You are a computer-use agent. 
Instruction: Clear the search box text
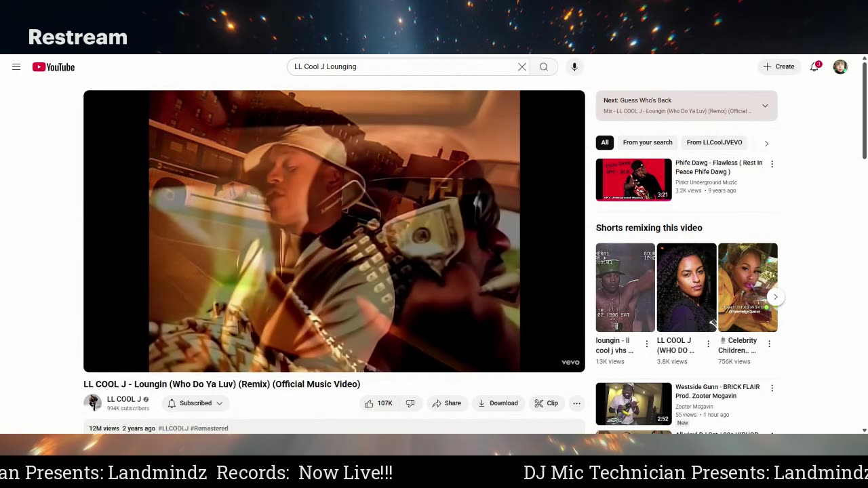pyautogui.click(x=522, y=67)
